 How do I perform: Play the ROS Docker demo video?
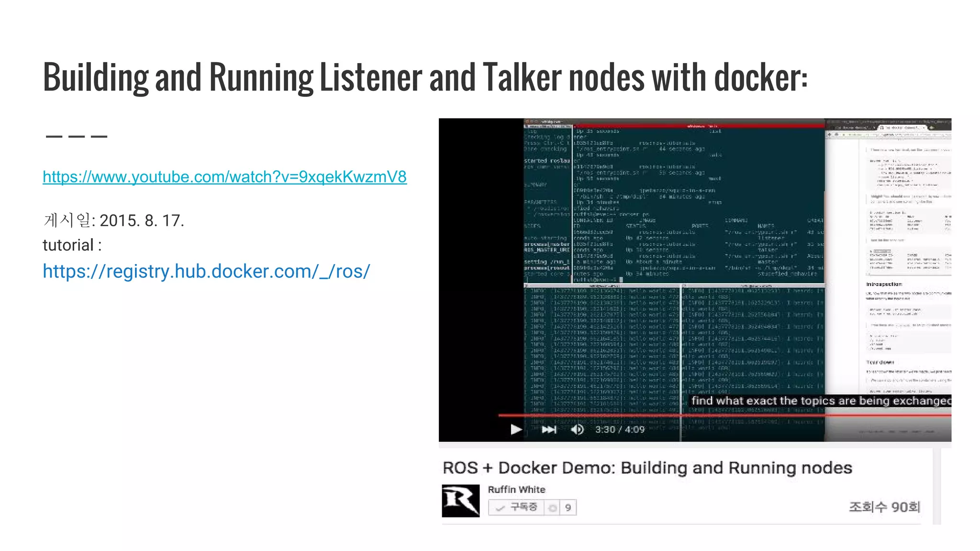516,430
